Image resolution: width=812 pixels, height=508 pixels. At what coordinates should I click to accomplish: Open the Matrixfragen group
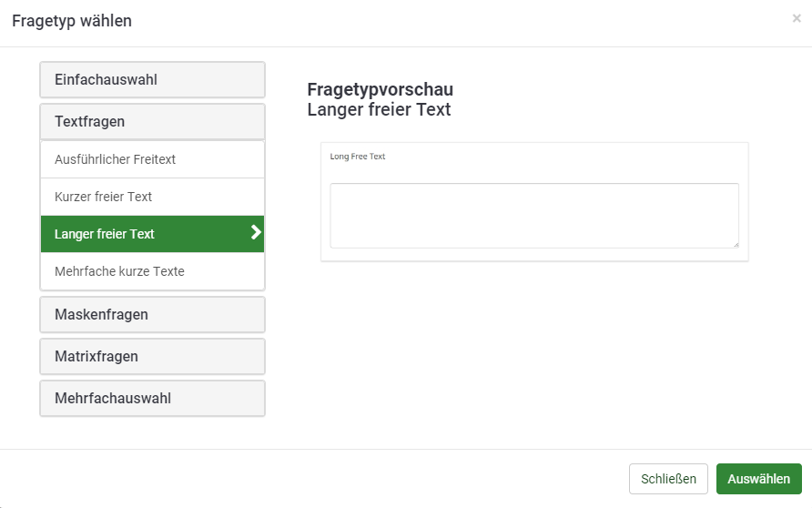coord(152,357)
